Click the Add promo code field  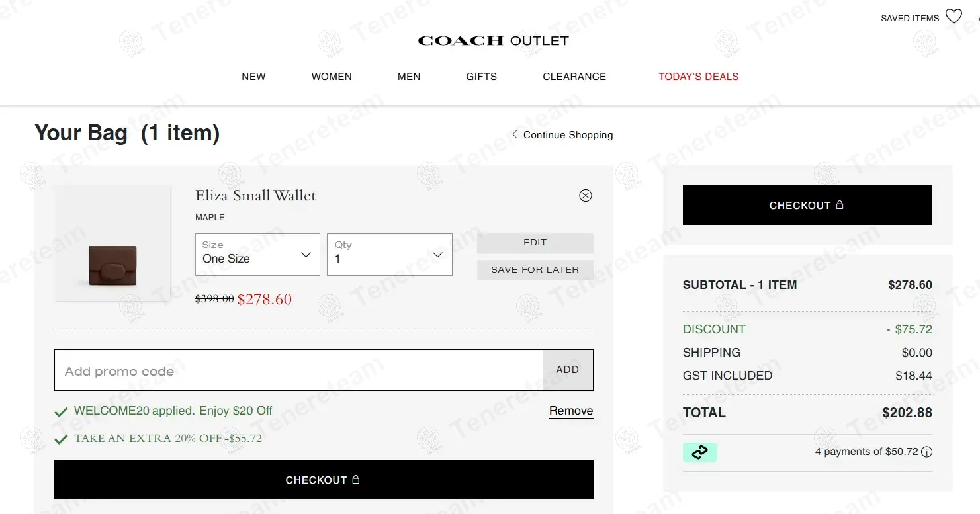pos(298,370)
